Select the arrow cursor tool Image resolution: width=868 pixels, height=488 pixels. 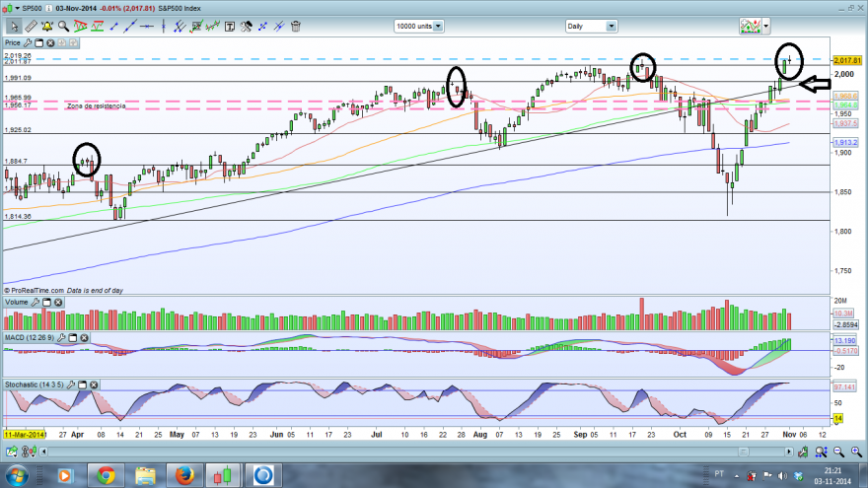tap(14, 26)
